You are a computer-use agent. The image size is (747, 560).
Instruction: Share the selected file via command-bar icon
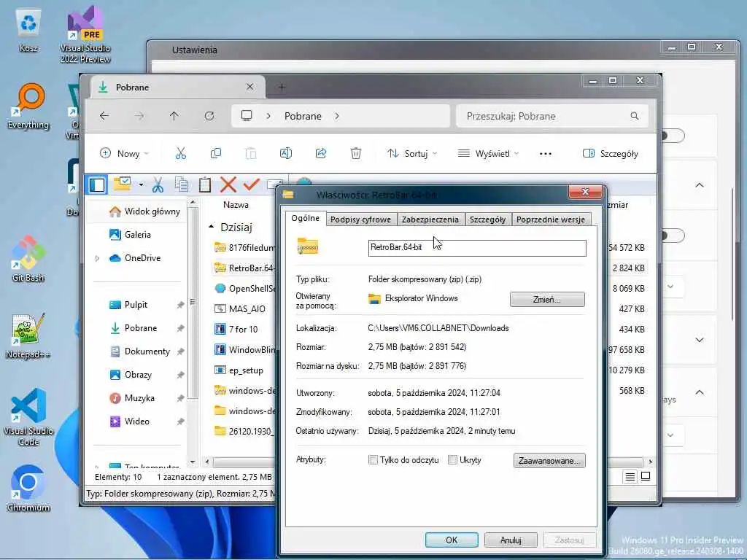pos(321,153)
